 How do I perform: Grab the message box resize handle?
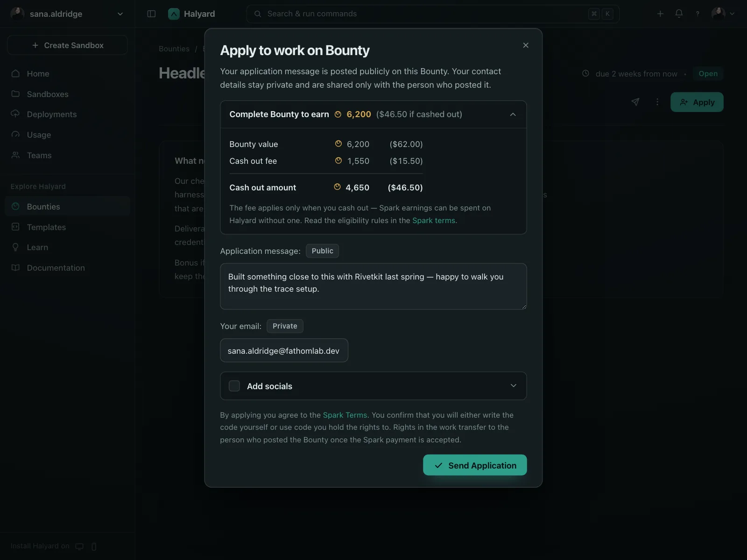pyautogui.click(x=524, y=307)
